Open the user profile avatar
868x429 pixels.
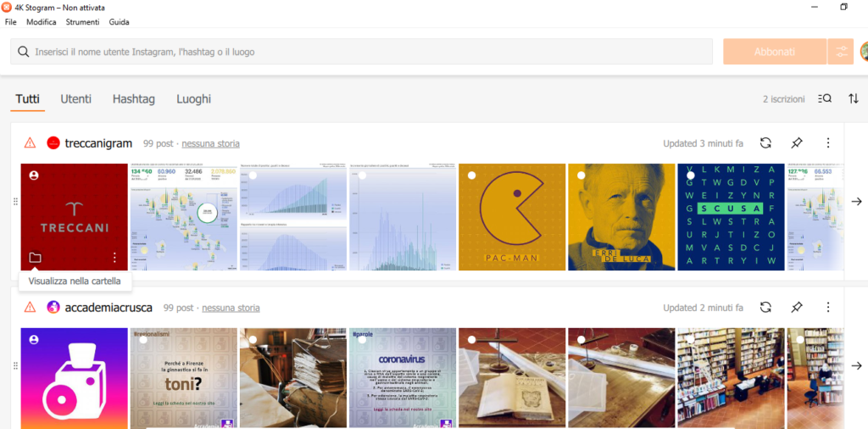point(864,52)
